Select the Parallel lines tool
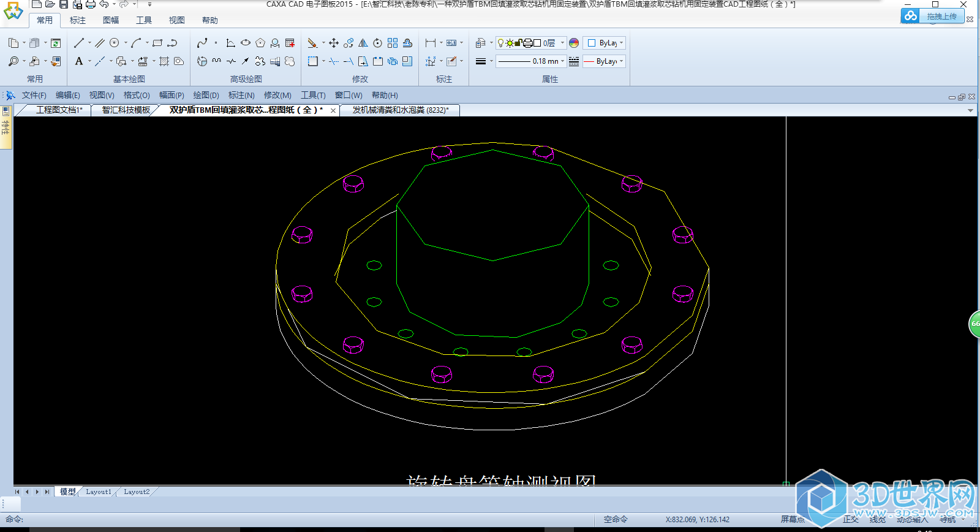 click(100, 43)
